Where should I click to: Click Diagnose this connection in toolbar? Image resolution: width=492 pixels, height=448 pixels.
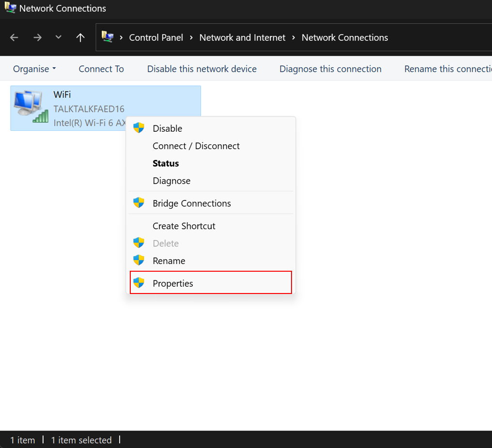(330, 69)
